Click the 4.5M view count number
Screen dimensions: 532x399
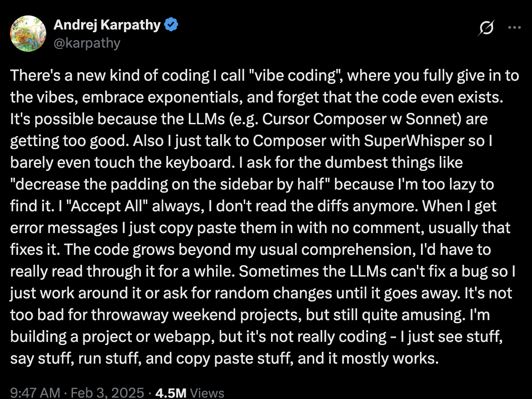coord(170,393)
